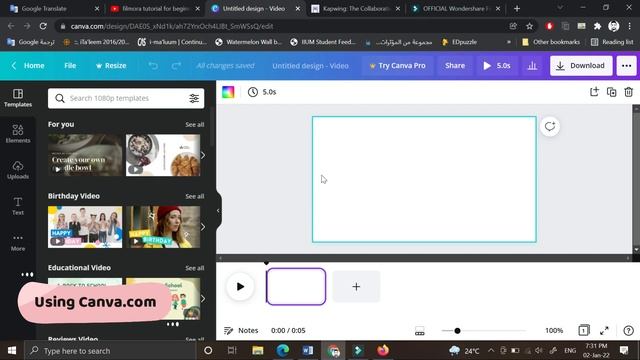Open the page duration clock 5.0s
Image resolution: width=640 pixels, height=360 pixels.
[262, 92]
